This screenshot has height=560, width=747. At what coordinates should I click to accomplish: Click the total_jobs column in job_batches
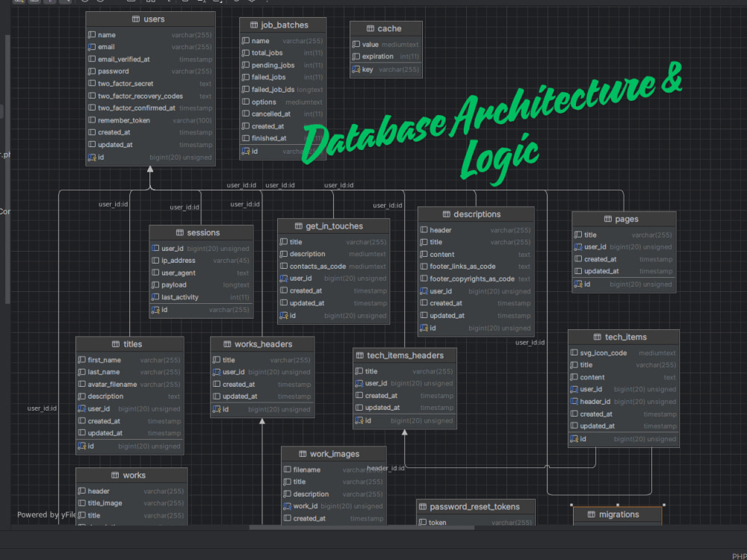pos(282,53)
